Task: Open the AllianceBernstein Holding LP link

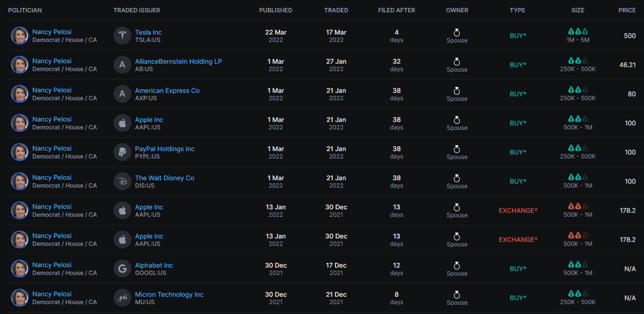Action: (x=178, y=61)
